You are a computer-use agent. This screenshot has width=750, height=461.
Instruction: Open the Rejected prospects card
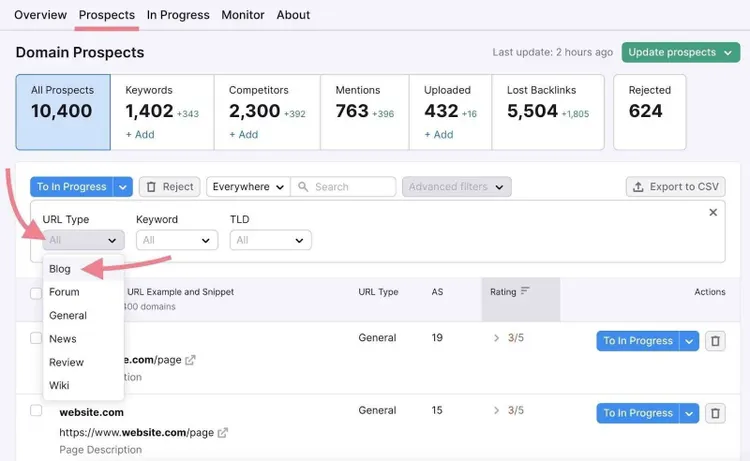[x=650, y=112]
